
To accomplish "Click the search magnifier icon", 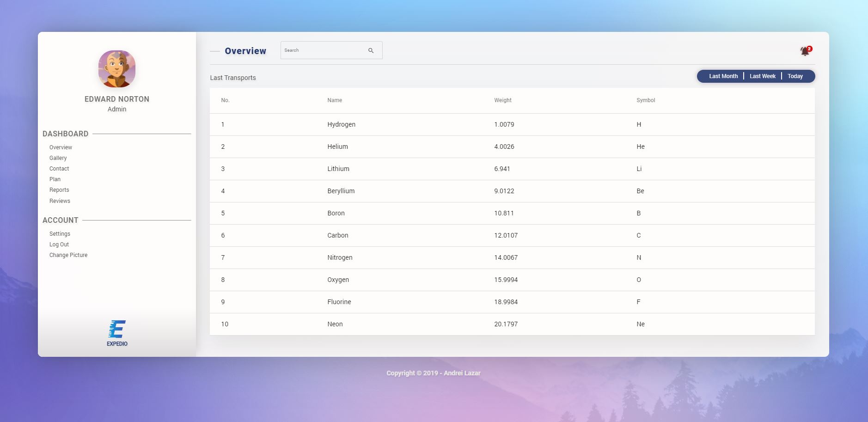I will (x=371, y=50).
